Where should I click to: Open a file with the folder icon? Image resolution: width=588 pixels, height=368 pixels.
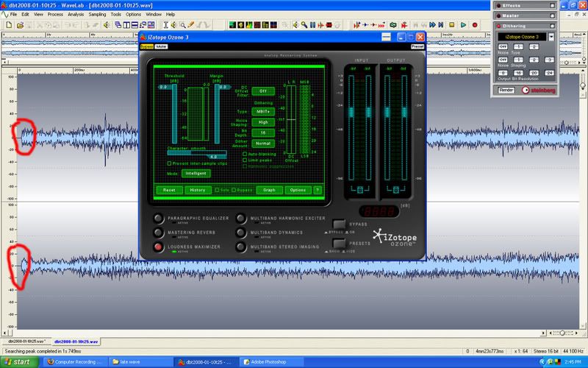coord(21,25)
